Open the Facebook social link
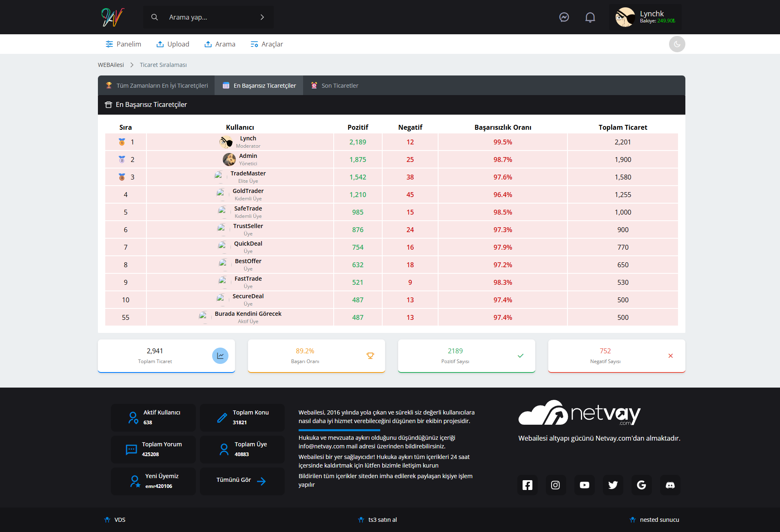 (527, 485)
